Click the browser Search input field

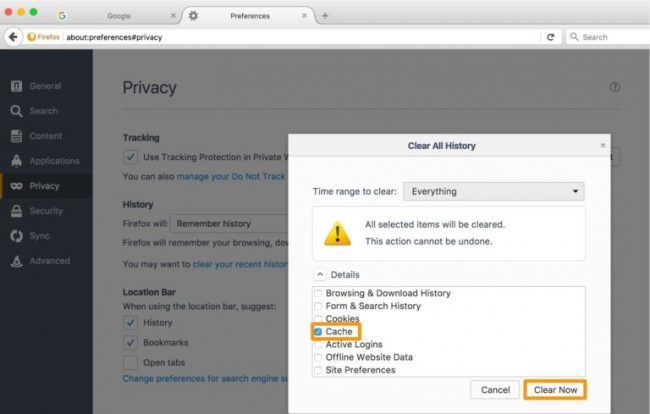tap(608, 37)
